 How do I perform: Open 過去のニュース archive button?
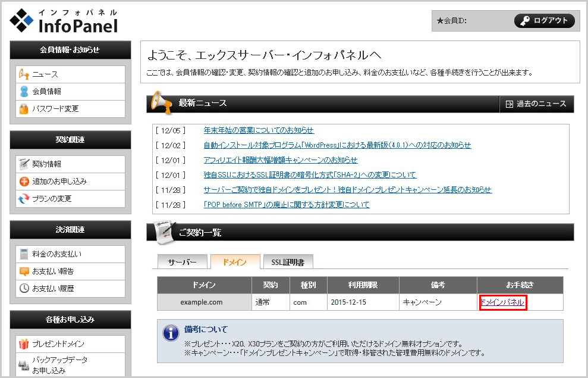pos(536,104)
